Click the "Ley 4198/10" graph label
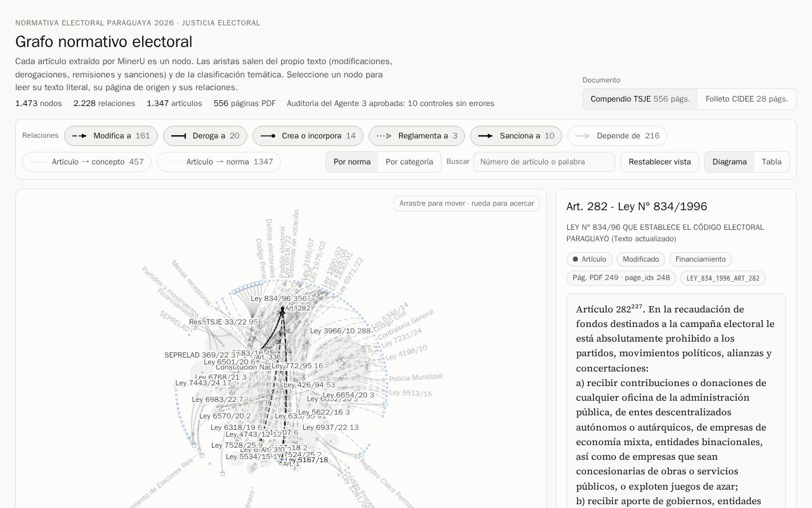The image size is (812, 508). tap(407, 352)
